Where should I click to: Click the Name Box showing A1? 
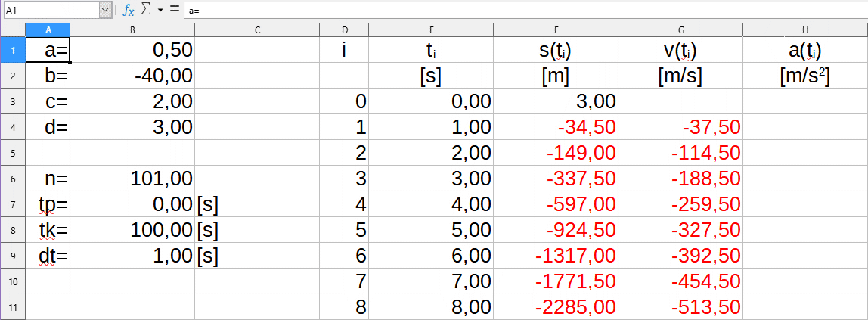tap(50, 10)
